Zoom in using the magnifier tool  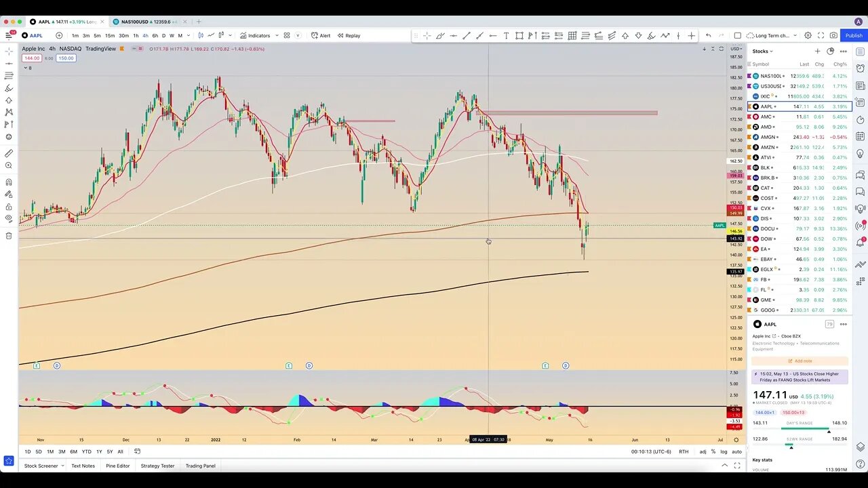(x=9, y=165)
